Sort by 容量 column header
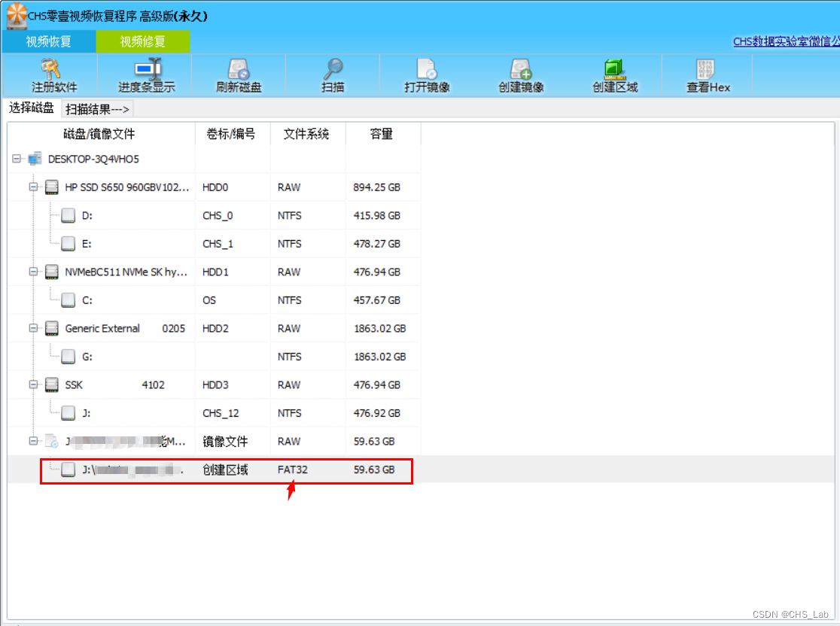Viewport: 840px width, 626px height. 382,134
